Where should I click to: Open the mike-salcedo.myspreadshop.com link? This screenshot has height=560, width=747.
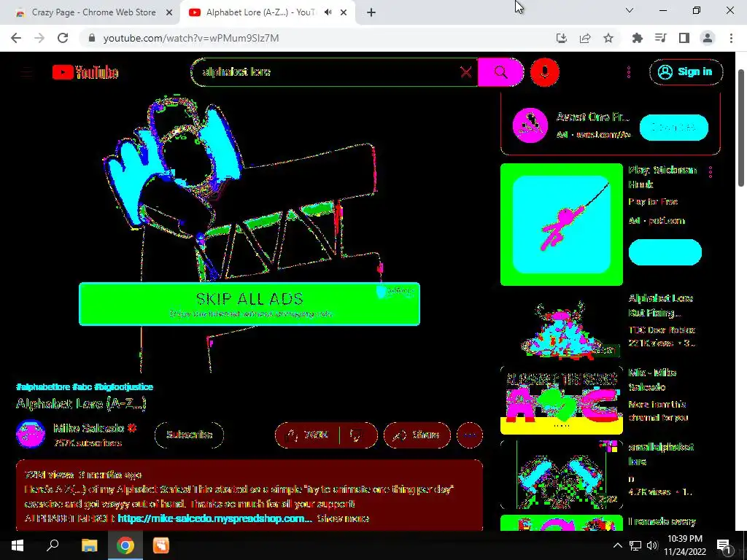pos(215,518)
